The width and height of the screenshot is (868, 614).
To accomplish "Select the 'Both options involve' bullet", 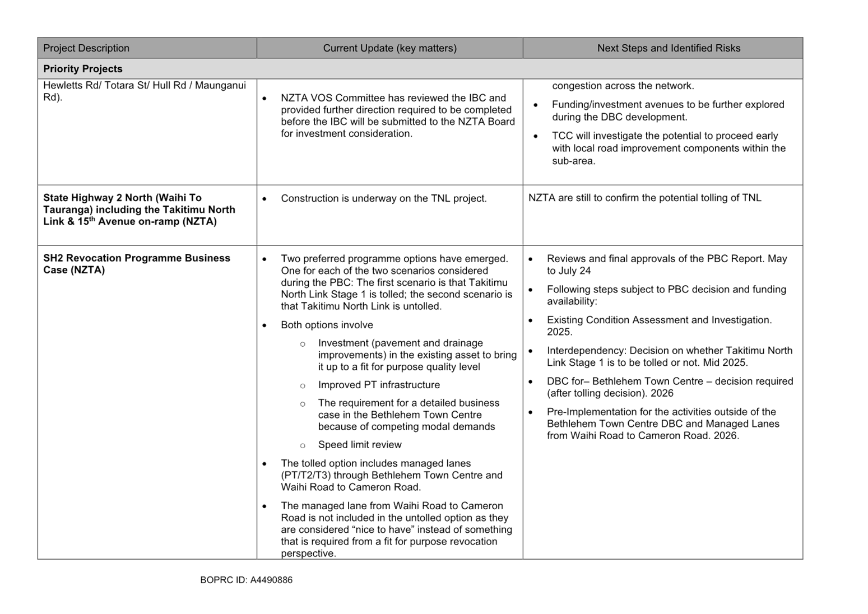I will [327, 325].
